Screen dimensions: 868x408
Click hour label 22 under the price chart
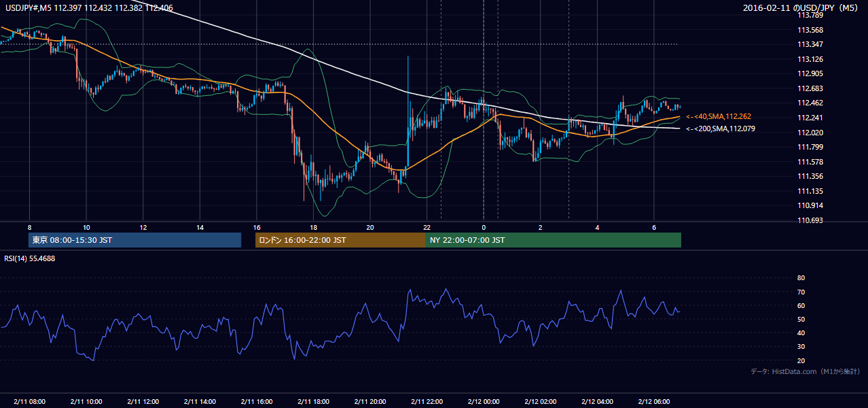[427, 227]
